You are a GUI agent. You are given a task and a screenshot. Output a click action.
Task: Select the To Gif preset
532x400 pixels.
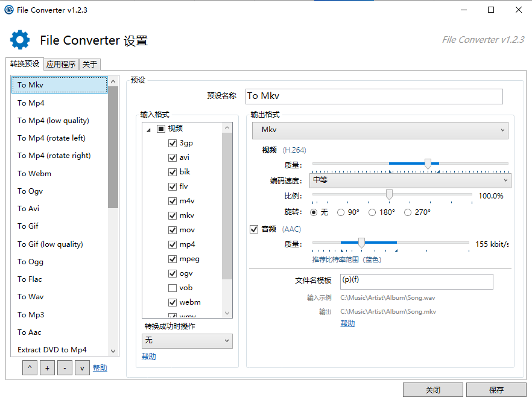[x=60, y=226]
